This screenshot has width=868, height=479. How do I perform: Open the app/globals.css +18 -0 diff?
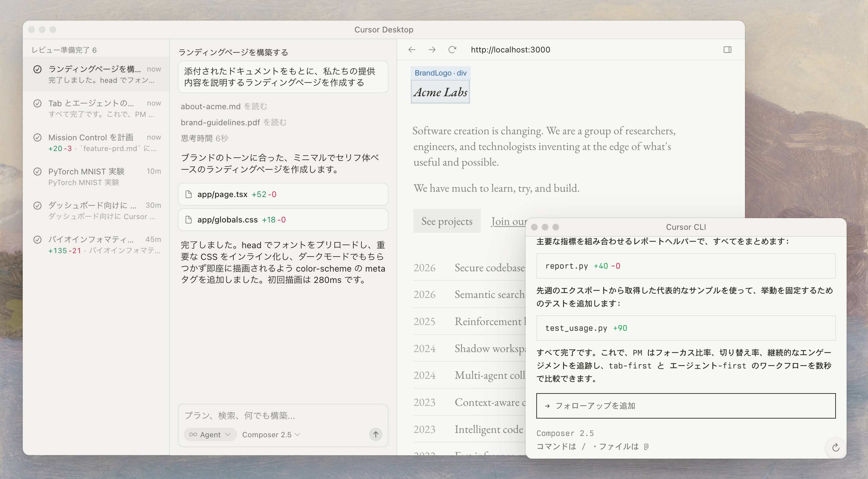click(283, 220)
